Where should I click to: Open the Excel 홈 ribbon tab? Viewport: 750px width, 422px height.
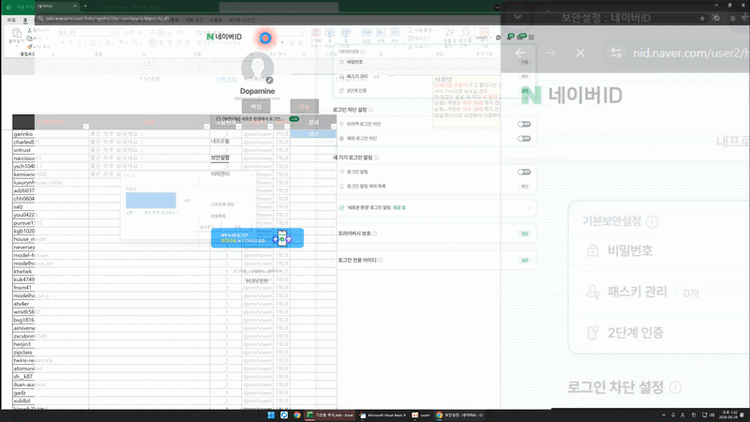pos(25,20)
